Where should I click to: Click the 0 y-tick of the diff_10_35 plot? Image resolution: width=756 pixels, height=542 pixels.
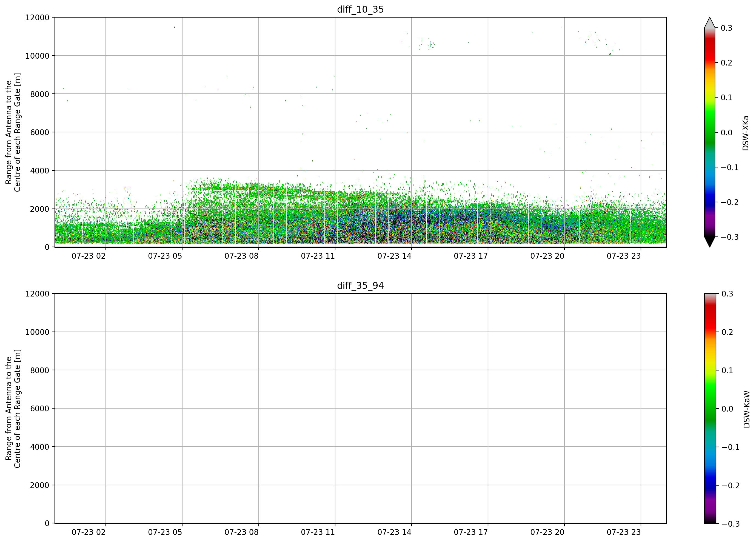point(47,247)
